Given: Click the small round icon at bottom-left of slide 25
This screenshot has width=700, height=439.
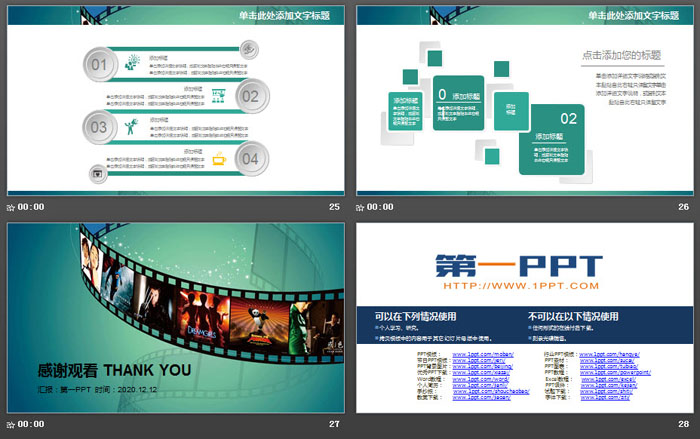Looking at the screenshot, I should 98,174.
